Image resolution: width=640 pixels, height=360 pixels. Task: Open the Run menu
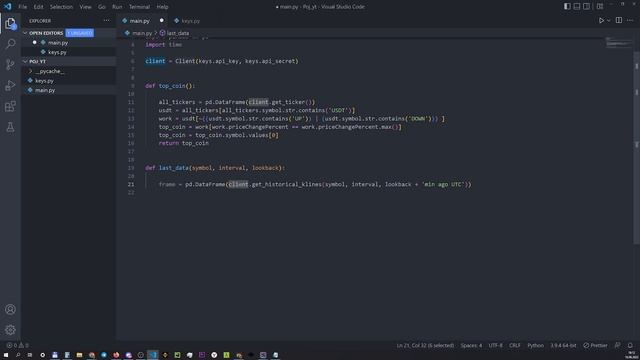(x=117, y=7)
